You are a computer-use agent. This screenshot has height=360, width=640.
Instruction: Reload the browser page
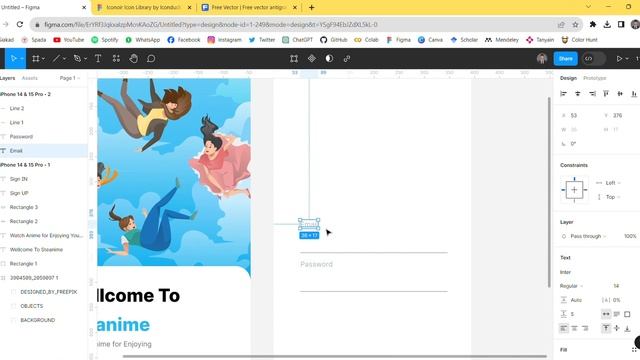(20, 24)
